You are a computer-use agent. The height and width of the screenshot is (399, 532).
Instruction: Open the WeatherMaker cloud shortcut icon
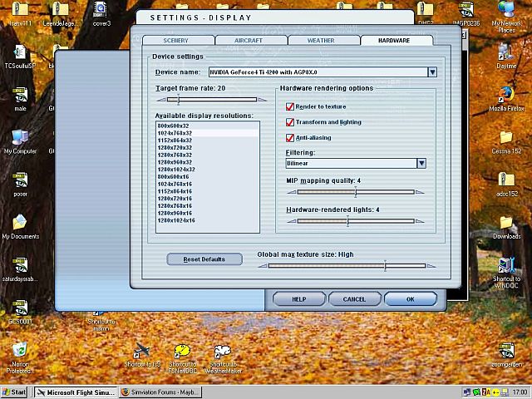[x=223, y=352]
